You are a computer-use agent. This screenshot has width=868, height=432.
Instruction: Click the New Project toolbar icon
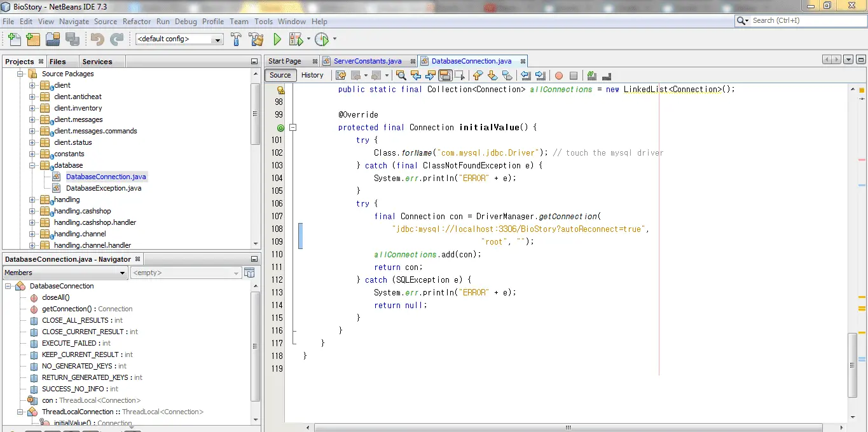33,39
